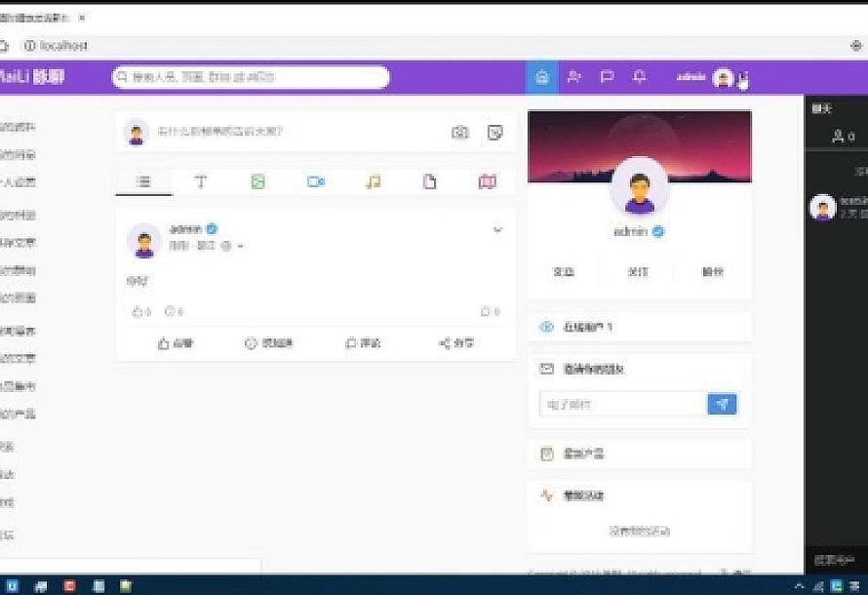Select the video posts filter tab
This screenshot has height=595, width=868.
pyautogui.click(x=315, y=182)
